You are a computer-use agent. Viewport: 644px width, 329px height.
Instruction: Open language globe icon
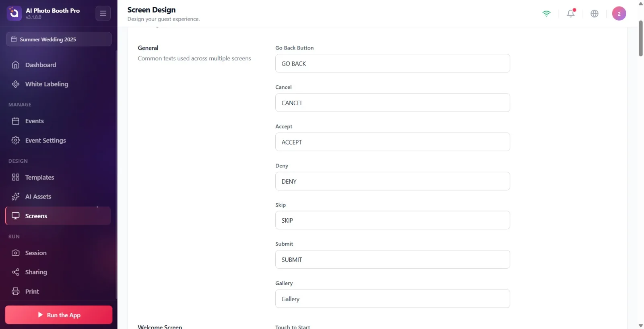tap(594, 13)
